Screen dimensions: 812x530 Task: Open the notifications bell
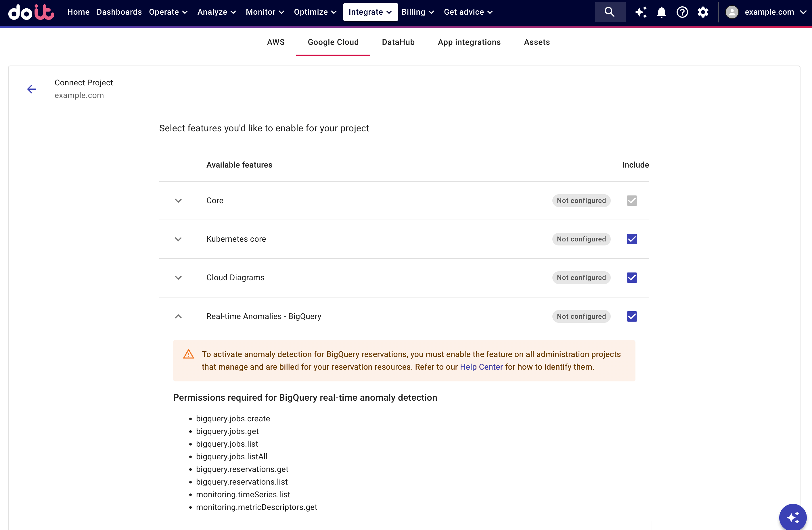661,12
